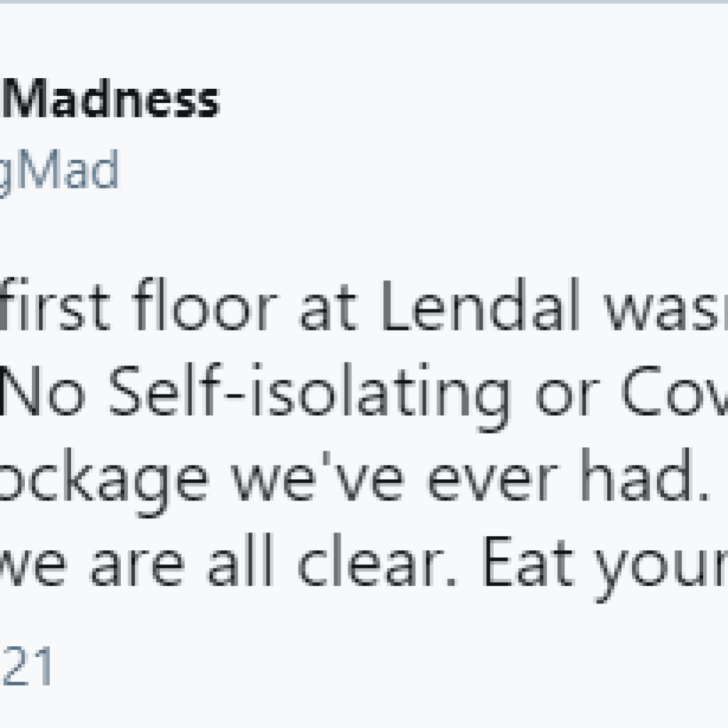Click the word floor in the first line

click(205, 304)
